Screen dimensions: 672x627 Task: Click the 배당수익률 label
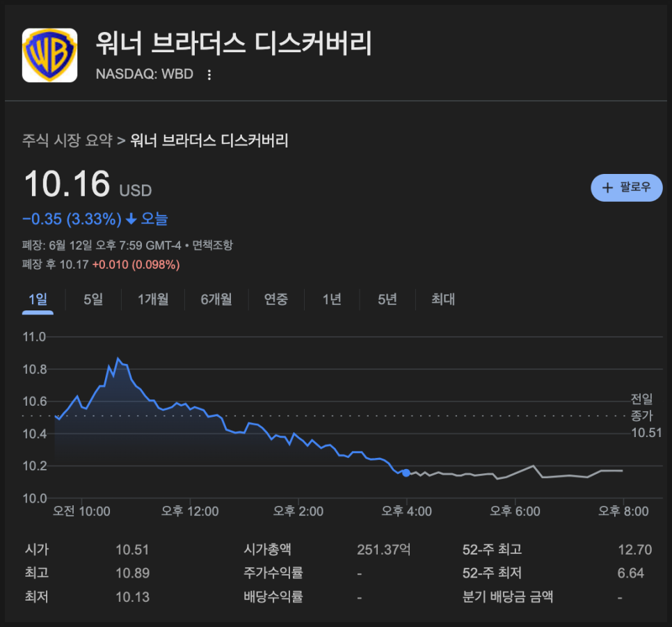[x=273, y=597]
